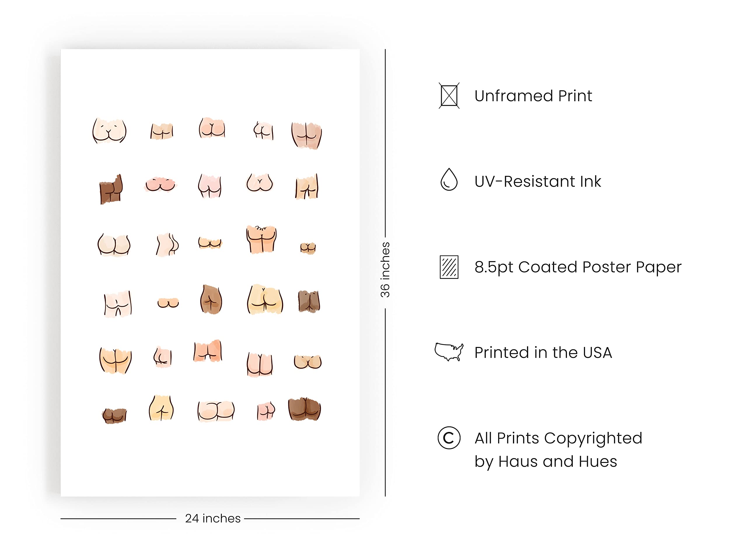Click the 36 inches height label

coord(385,270)
